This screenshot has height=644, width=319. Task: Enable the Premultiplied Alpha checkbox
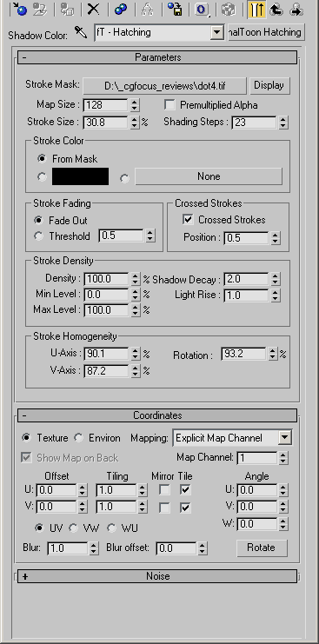[x=169, y=105]
